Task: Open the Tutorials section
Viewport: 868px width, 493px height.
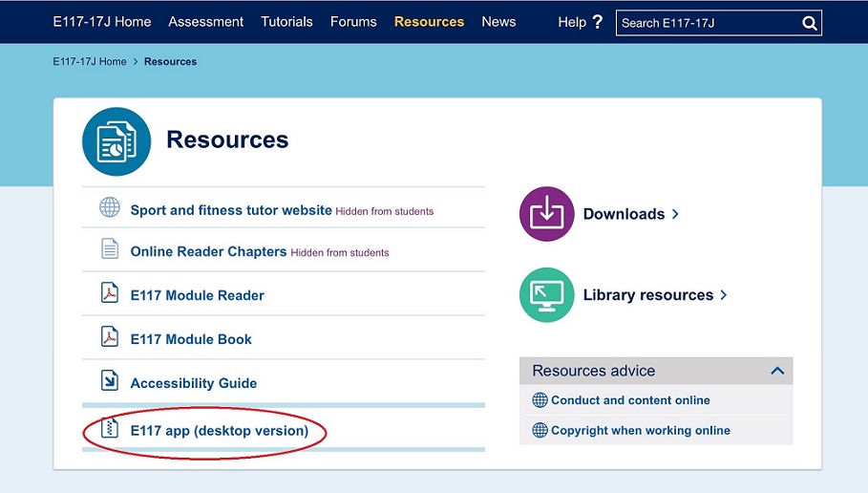Action: coord(286,22)
